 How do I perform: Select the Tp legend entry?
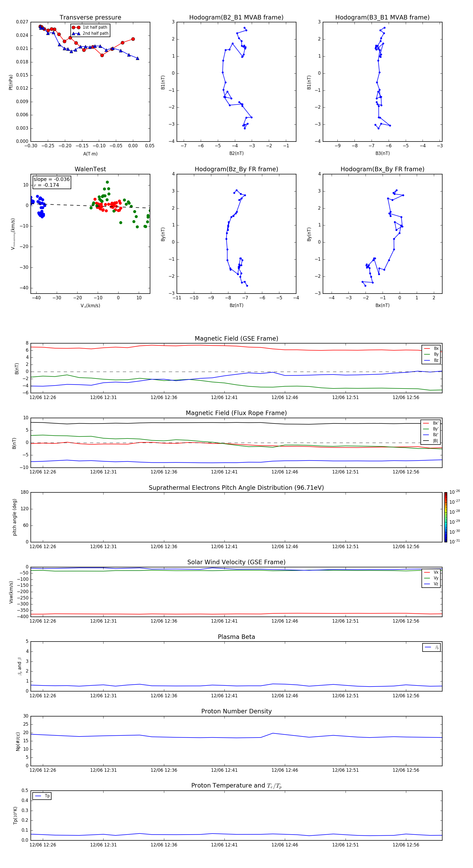(42, 796)
